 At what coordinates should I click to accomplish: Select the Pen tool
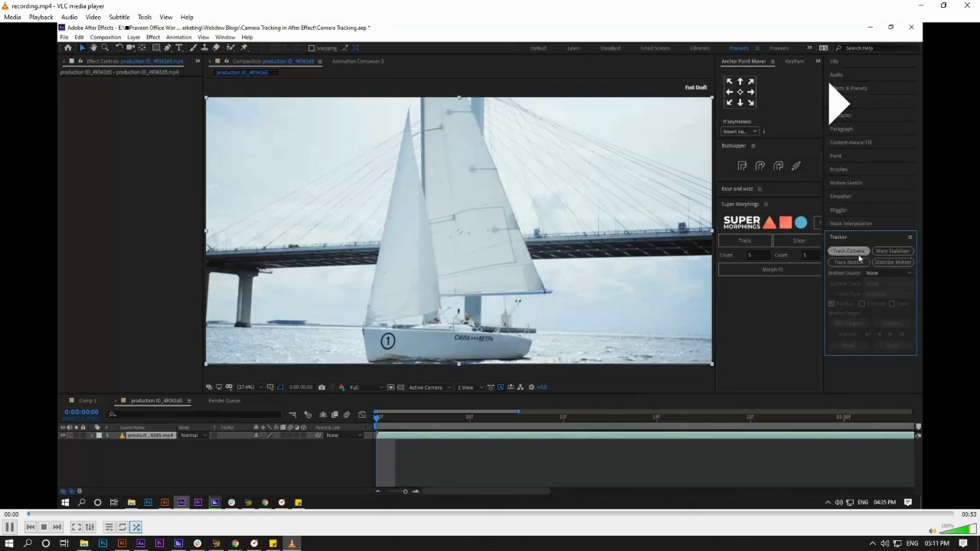click(x=168, y=47)
